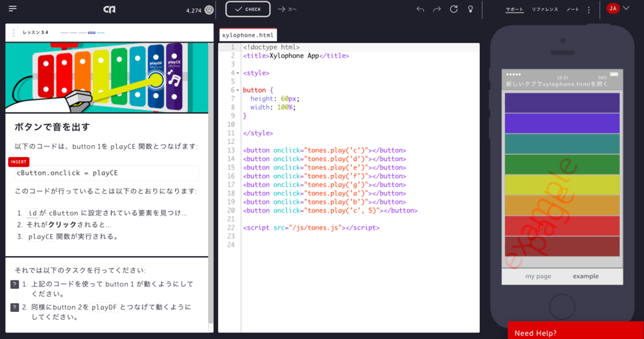This screenshot has width=644, height=339.
Task: Tap the orange xylophone bar
Action: (x=562, y=206)
